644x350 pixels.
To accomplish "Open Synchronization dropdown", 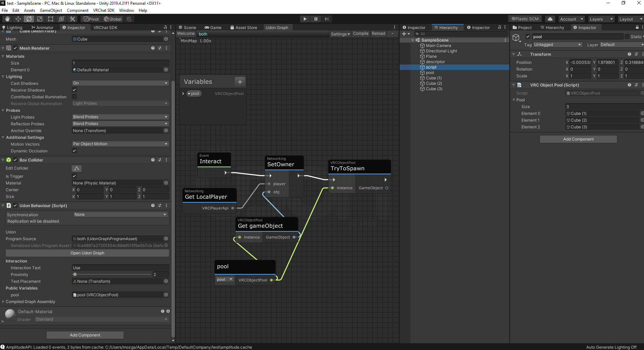I will tap(120, 215).
